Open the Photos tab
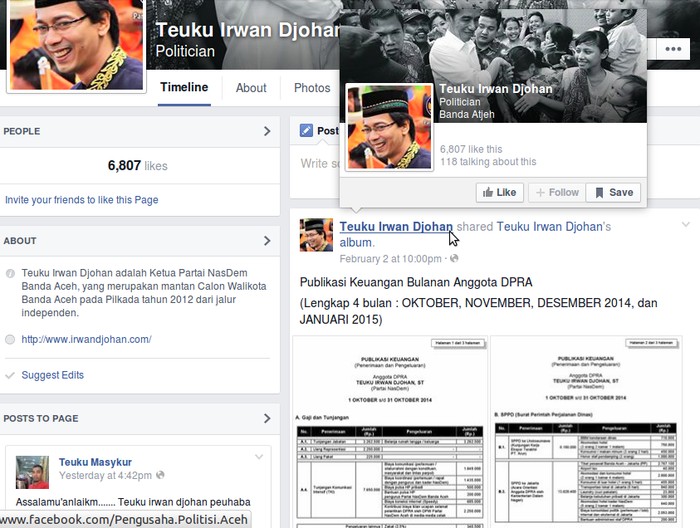 click(x=312, y=88)
